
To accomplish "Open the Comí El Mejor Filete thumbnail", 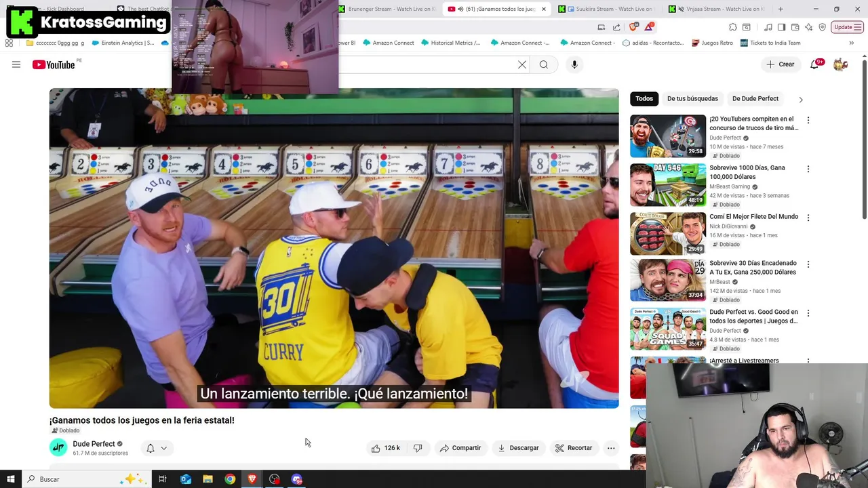I will [668, 233].
